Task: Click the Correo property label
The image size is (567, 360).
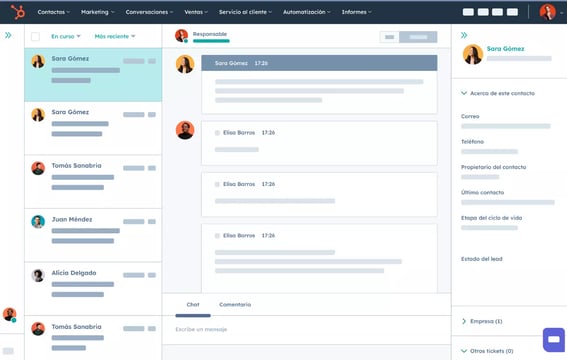Action: [470, 116]
